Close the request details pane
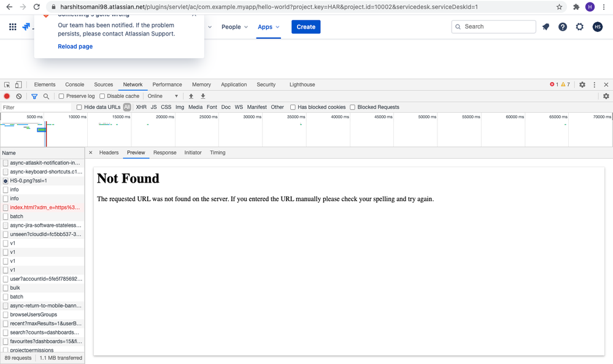 tap(91, 153)
